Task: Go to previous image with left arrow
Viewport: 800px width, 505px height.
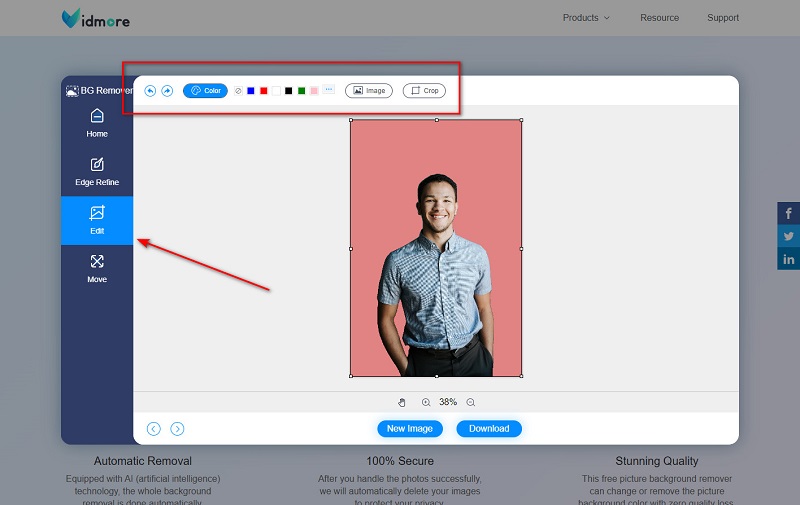Action: 154,429
